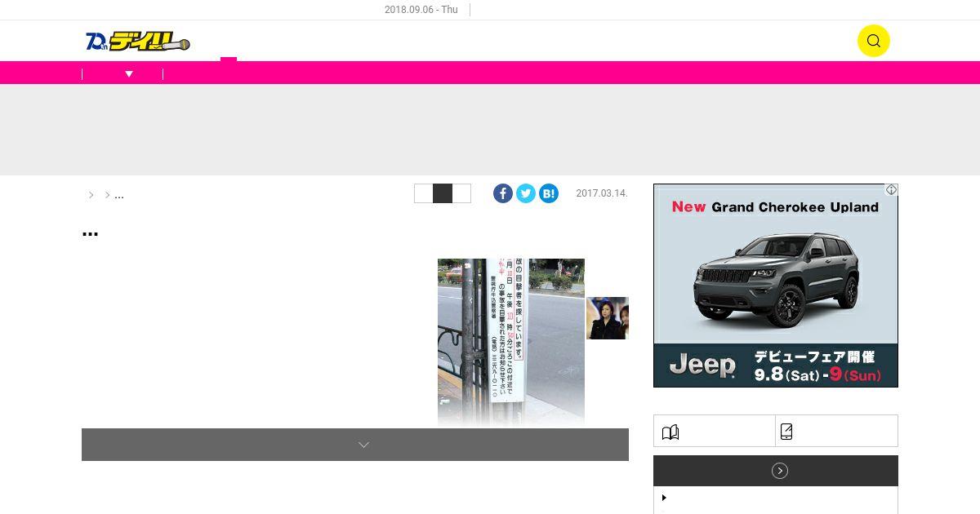
Task: Click the smartphone icon button
Action: (x=836, y=431)
